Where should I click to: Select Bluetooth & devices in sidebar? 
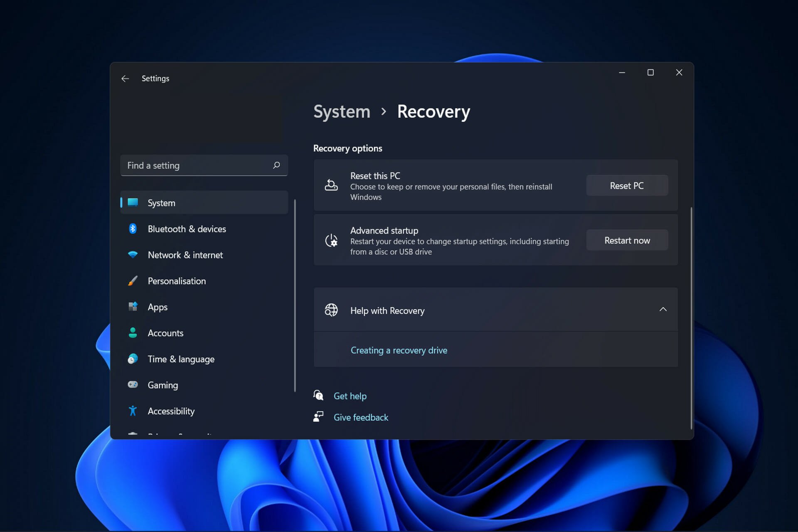(x=204, y=229)
